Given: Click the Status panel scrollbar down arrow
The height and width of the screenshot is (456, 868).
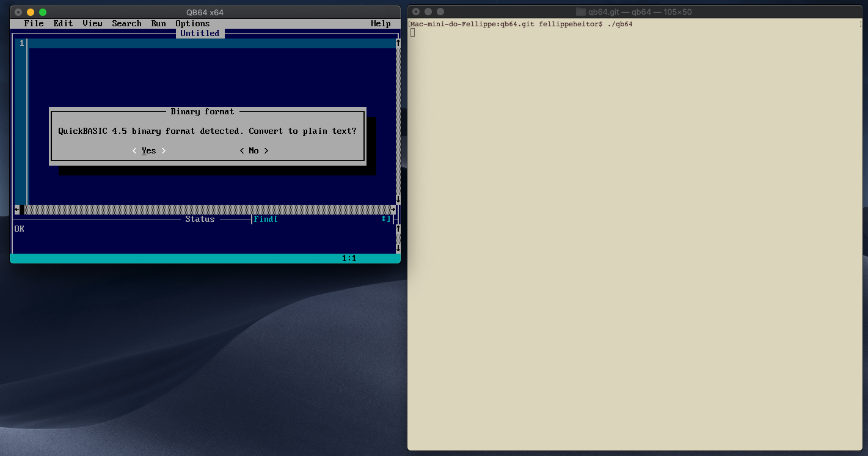Looking at the screenshot, I should tap(398, 249).
